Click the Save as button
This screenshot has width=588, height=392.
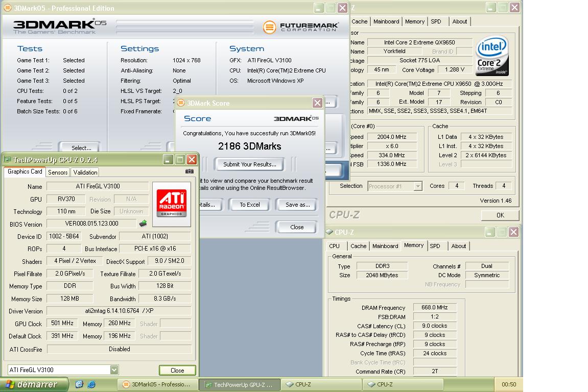click(x=297, y=205)
